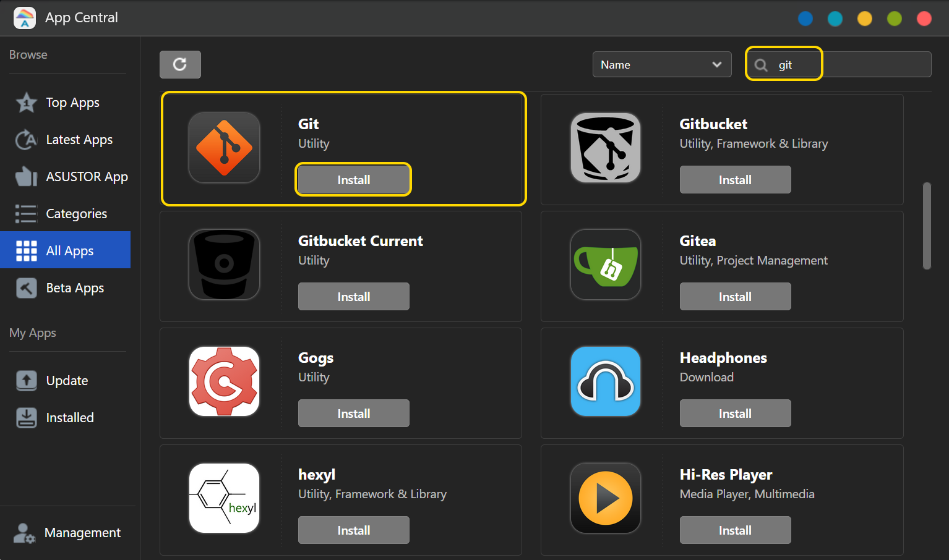Click the vertical scrollbar thumb
The image size is (949, 560).
tap(927, 226)
